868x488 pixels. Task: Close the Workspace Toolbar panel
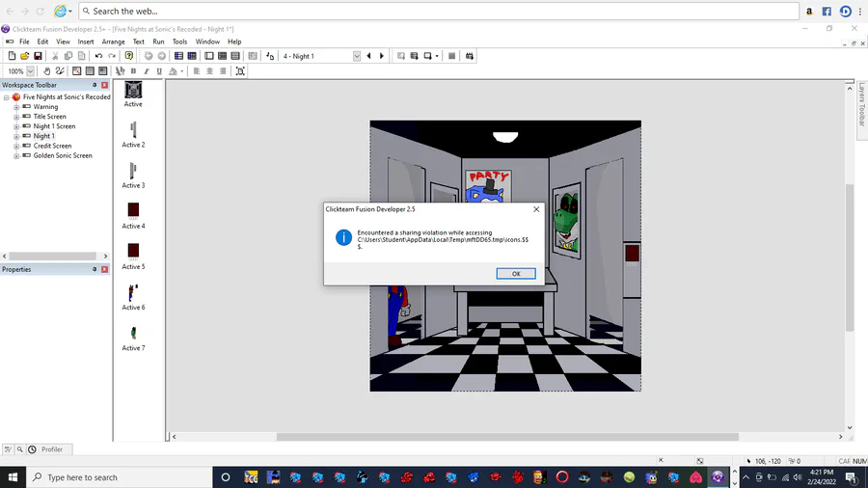104,85
